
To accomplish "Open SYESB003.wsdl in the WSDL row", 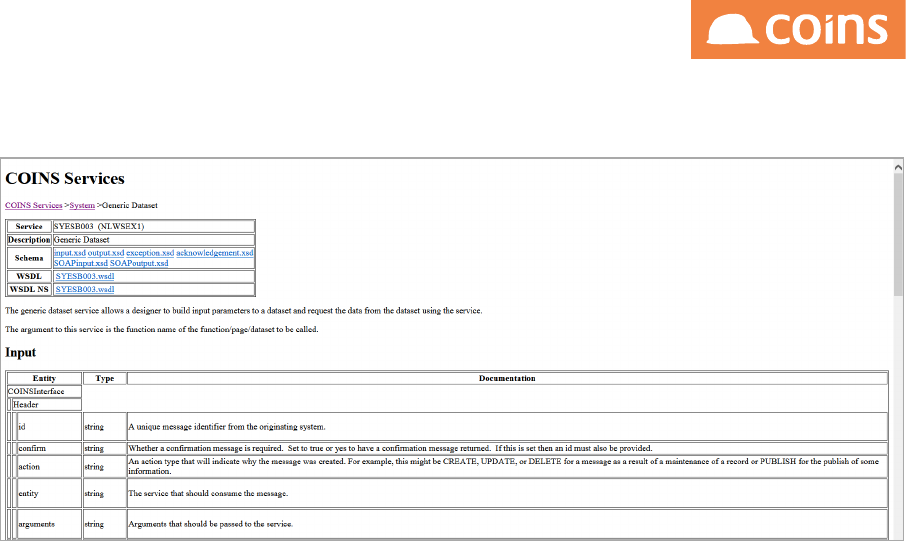I will pos(85,276).
